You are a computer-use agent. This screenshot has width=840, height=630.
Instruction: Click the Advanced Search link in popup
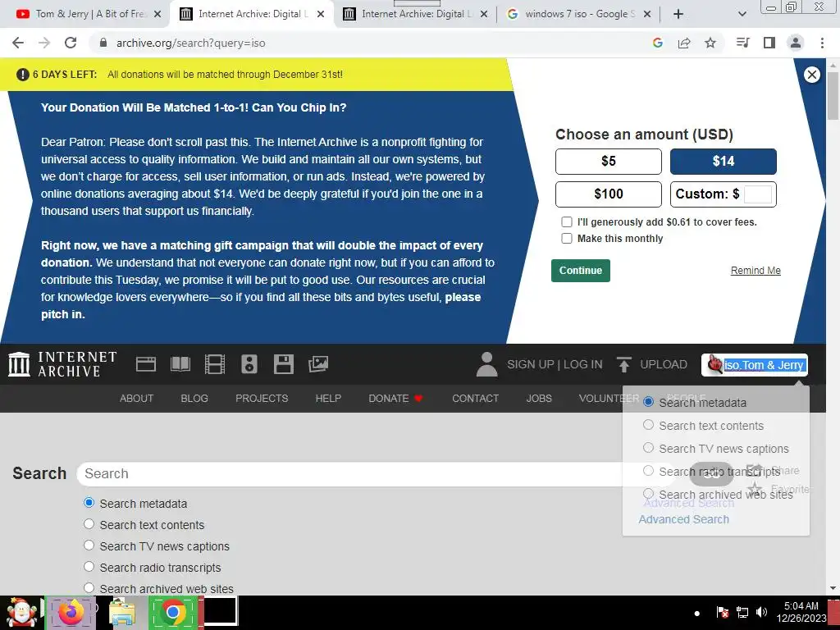coord(683,519)
